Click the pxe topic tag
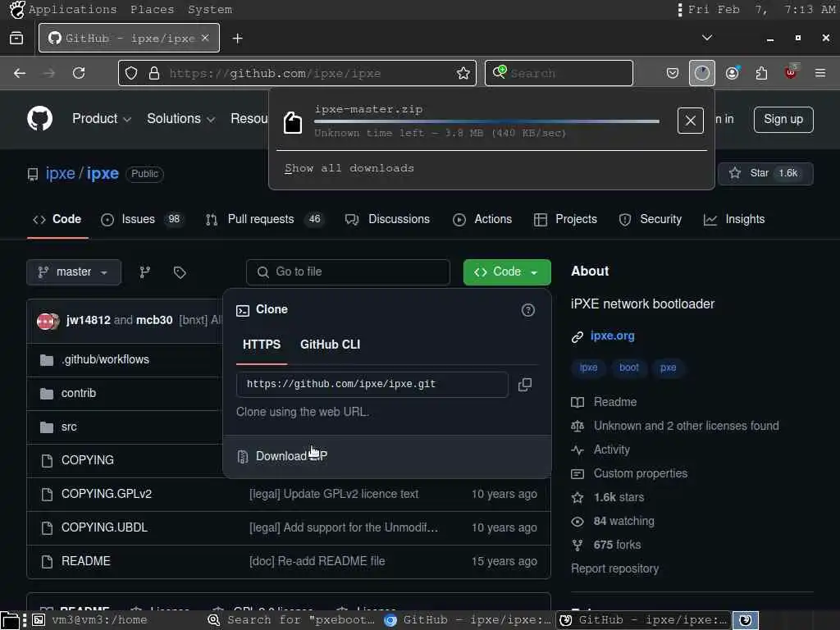This screenshot has height=630, width=840. pyautogui.click(x=668, y=367)
